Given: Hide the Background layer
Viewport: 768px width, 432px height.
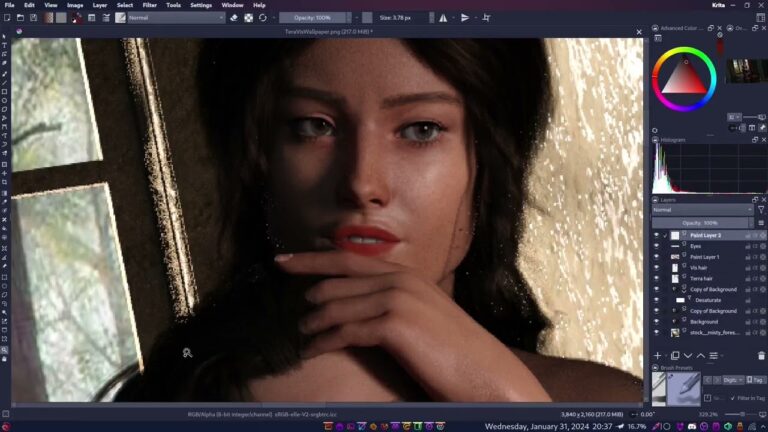Looking at the screenshot, I should pos(656,322).
